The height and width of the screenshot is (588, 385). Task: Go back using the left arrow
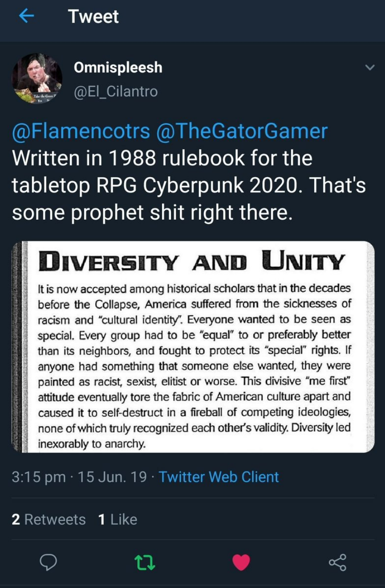pyautogui.click(x=27, y=16)
